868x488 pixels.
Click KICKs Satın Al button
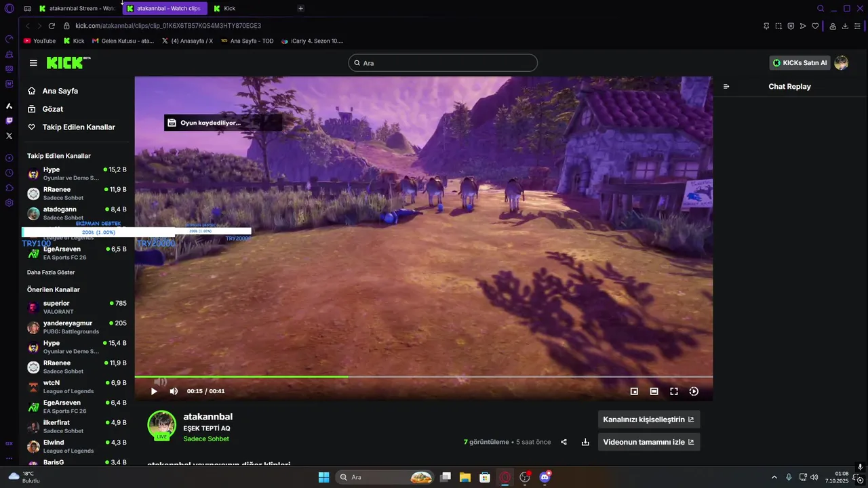tap(800, 63)
